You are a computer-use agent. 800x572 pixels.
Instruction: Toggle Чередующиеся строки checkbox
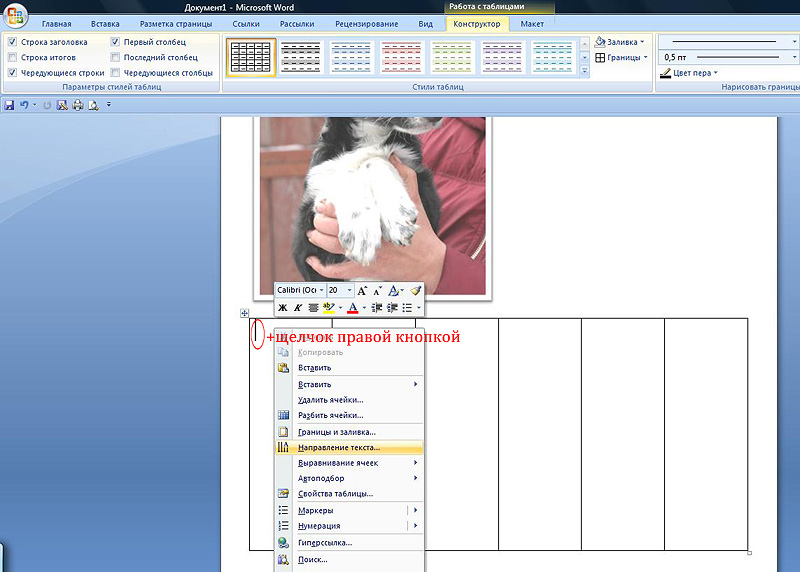coord(13,72)
